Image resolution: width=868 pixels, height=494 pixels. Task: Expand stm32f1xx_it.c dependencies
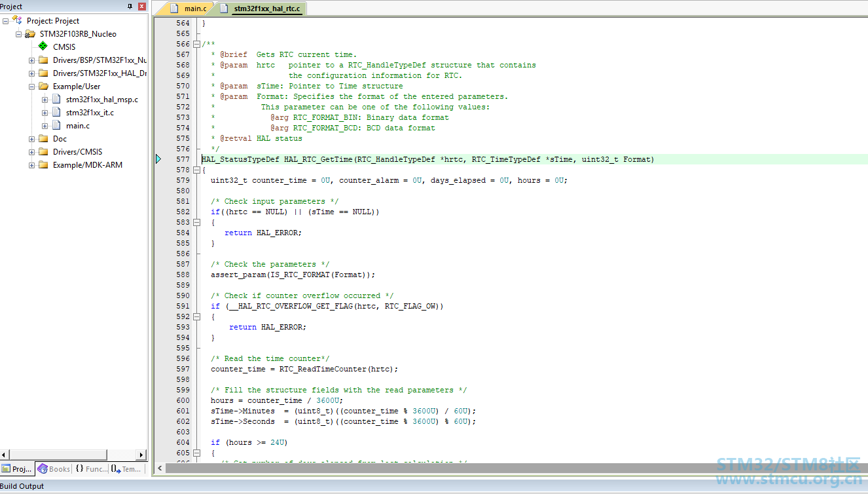coord(45,113)
